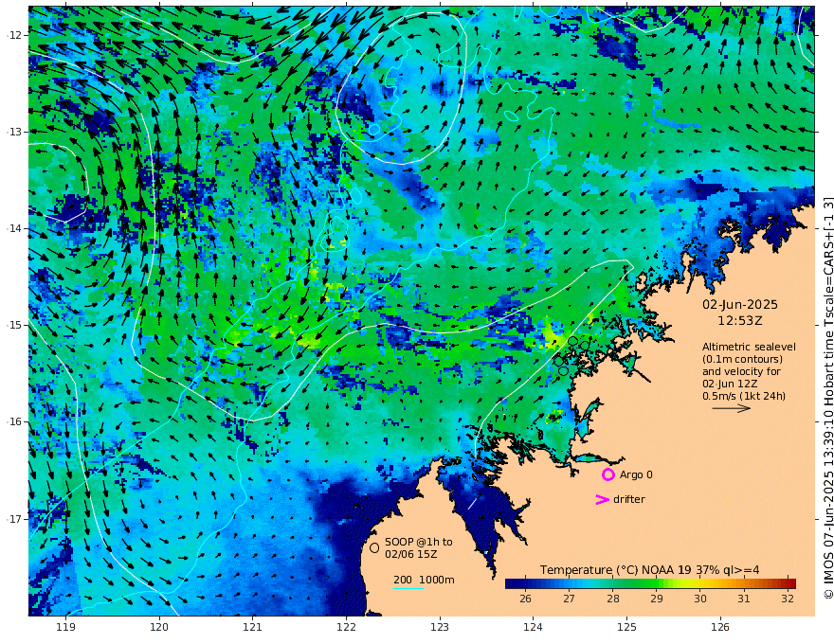Click the longitude axis label 125
Image resolution: width=834 pixels, height=644 pixels.
[627, 628]
